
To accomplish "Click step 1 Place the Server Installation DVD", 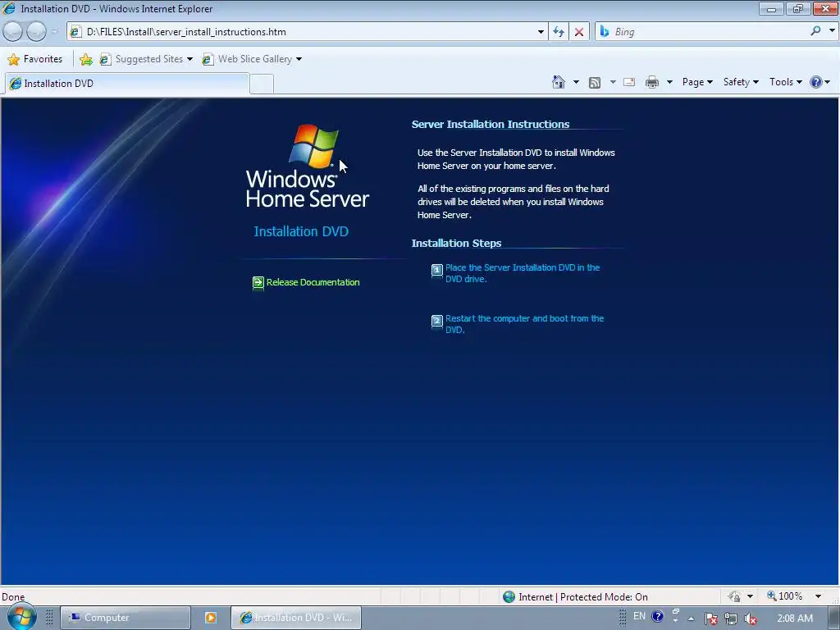I will pos(523,273).
